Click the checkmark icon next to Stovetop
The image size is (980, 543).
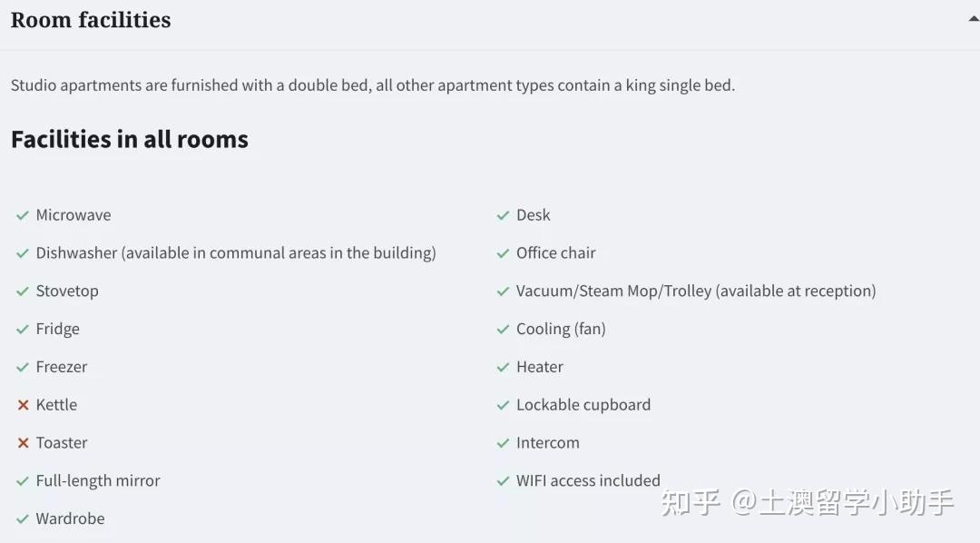tap(23, 291)
